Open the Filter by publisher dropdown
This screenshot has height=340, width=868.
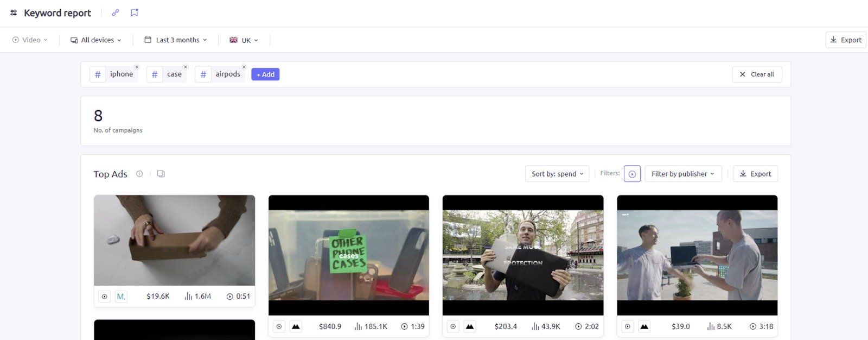pos(683,174)
